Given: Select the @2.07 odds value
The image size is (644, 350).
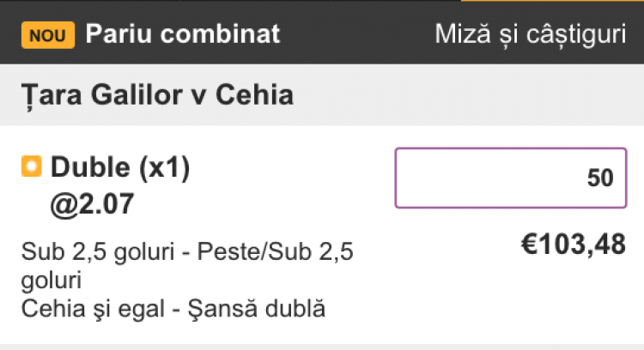Looking at the screenshot, I should [x=92, y=203].
